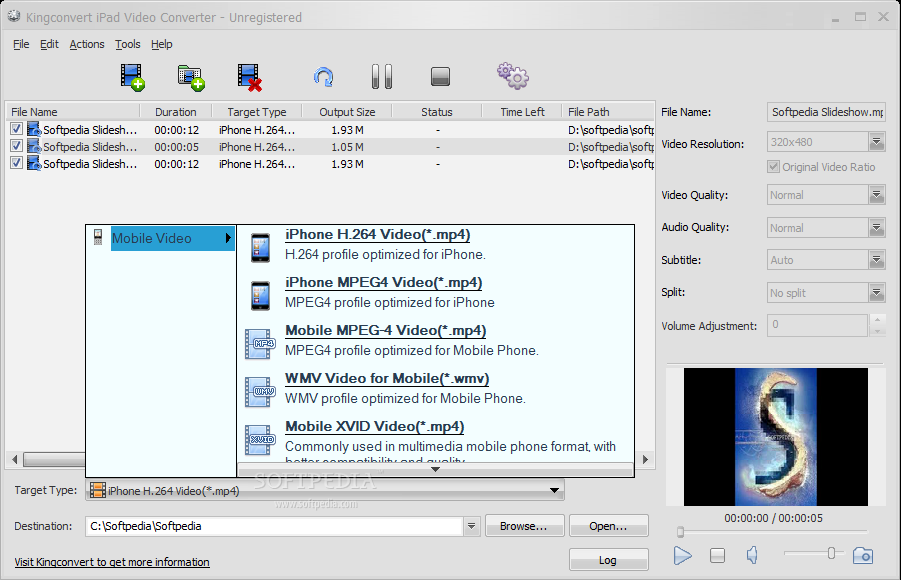Uncheck the checkbox of the 00:00:05 file
Screen dimensions: 901x580
(16, 146)
